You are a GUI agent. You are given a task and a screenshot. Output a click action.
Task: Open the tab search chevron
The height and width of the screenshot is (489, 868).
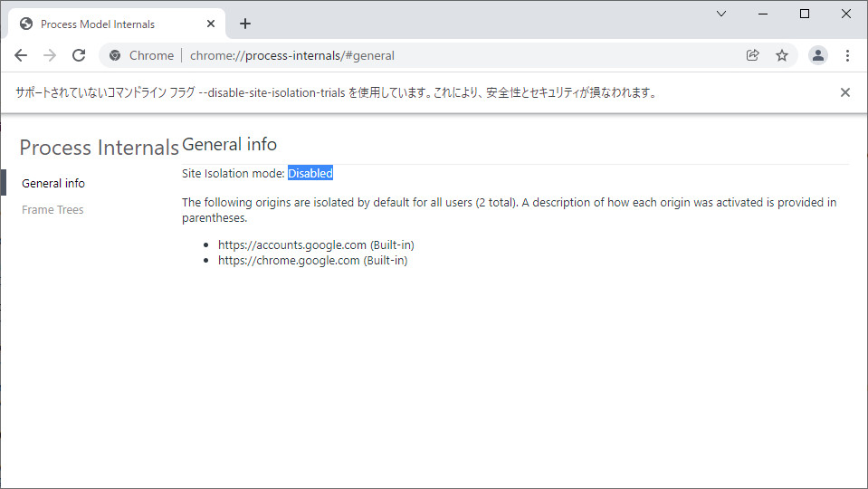720,14
